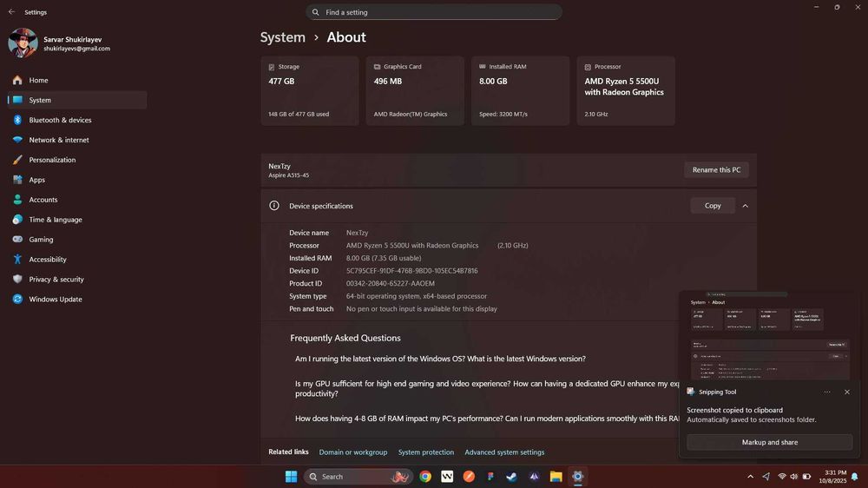Go back using the Settings back arrow
This screenshot has height=488, width=868.
[x=11, y=11]
